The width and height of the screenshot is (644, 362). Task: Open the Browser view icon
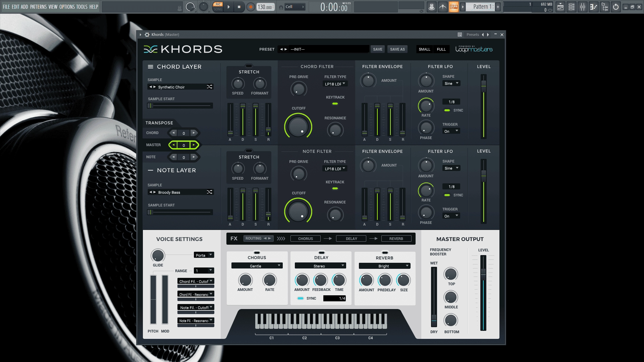coord(604,7)
